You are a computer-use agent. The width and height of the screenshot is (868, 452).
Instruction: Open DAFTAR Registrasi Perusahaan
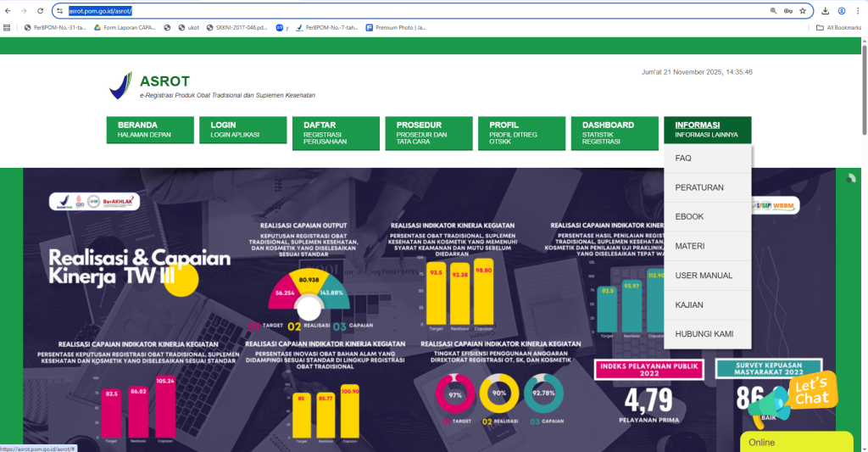point(337,131)
